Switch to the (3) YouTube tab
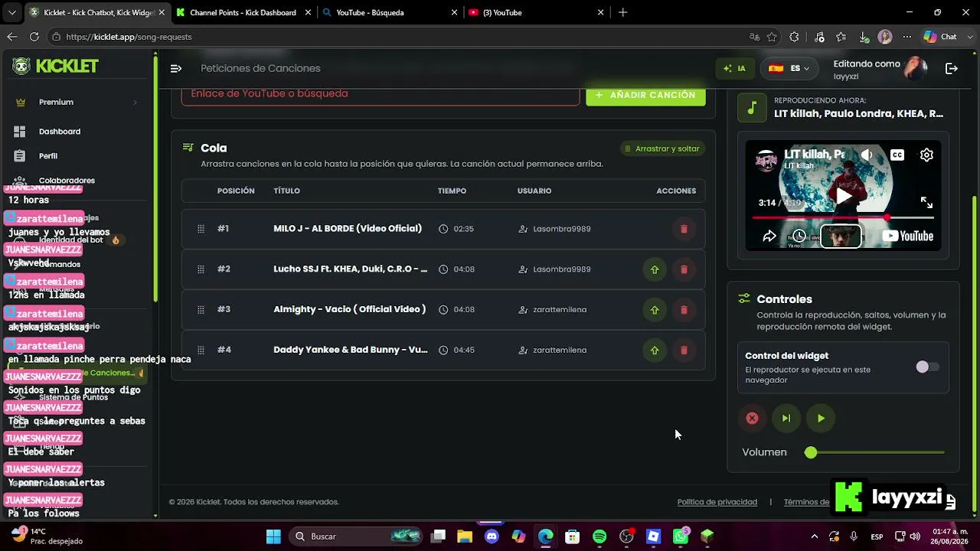The height and width of the screenshot is (551, 980). point(535,12)
